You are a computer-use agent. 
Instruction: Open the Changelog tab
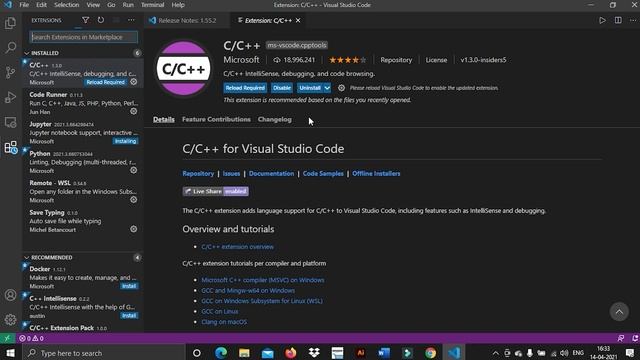(x=275, y=120)
